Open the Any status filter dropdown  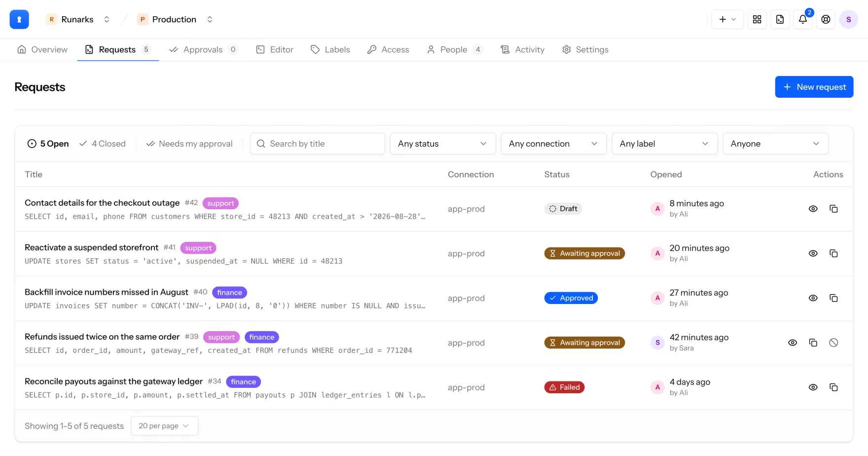[x=442, y=144]
